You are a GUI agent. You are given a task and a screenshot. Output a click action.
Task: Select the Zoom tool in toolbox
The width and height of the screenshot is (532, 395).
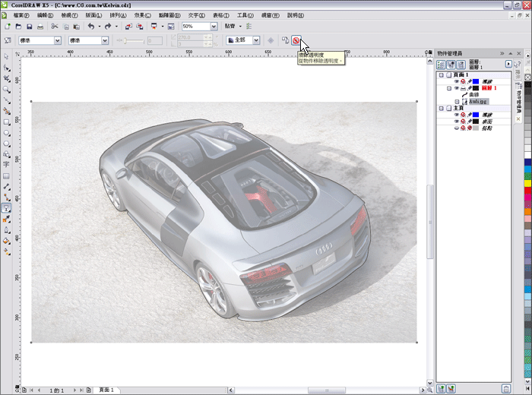(7, 90)
